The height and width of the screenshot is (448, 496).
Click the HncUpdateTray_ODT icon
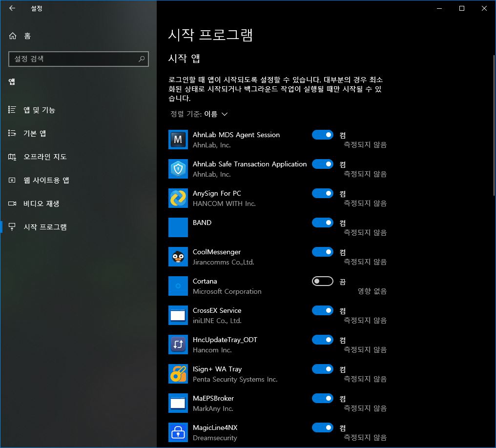(x=178, y=345)
